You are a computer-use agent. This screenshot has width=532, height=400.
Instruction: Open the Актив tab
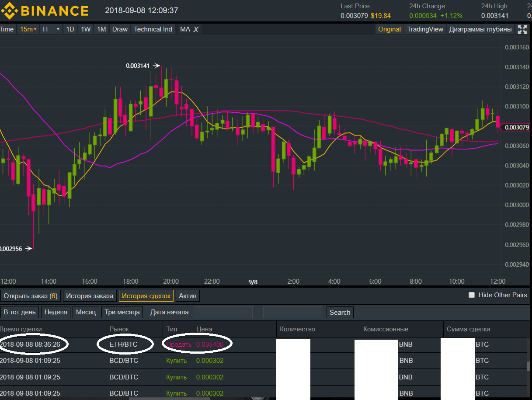point(188,296)
